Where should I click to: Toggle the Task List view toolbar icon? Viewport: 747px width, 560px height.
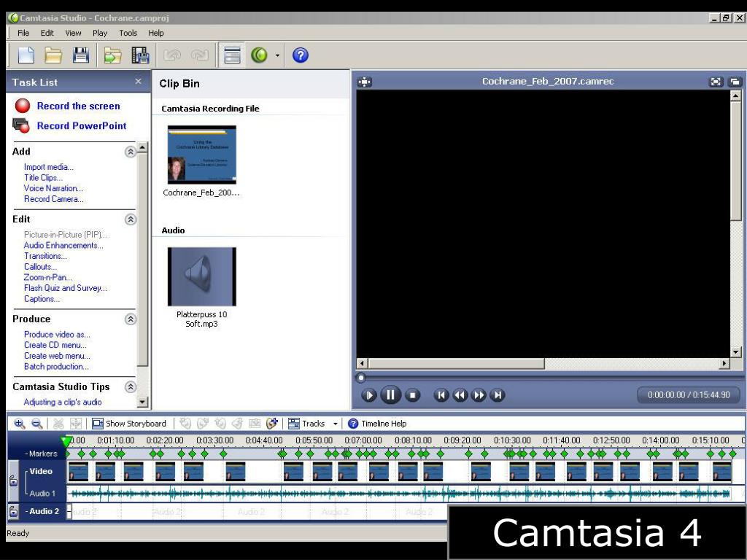[x=232, y=55]
